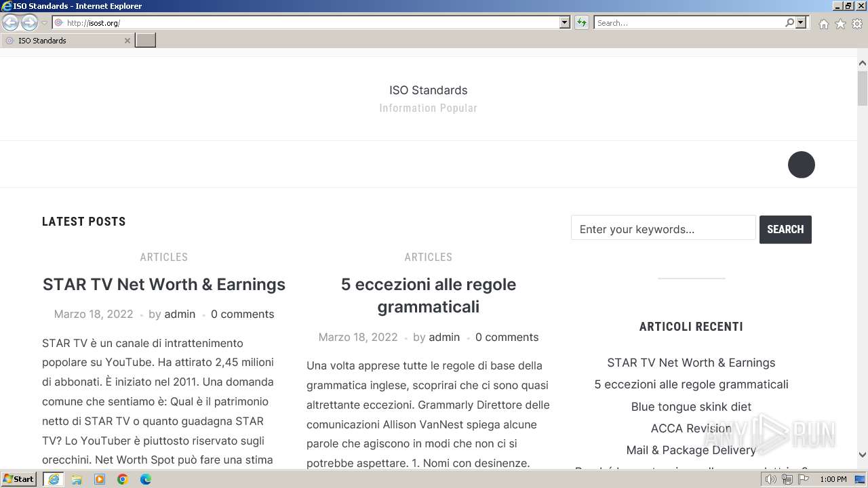Open sidebar link Mail & Package Delivery
868x488 pixels.
click(691, 450)
